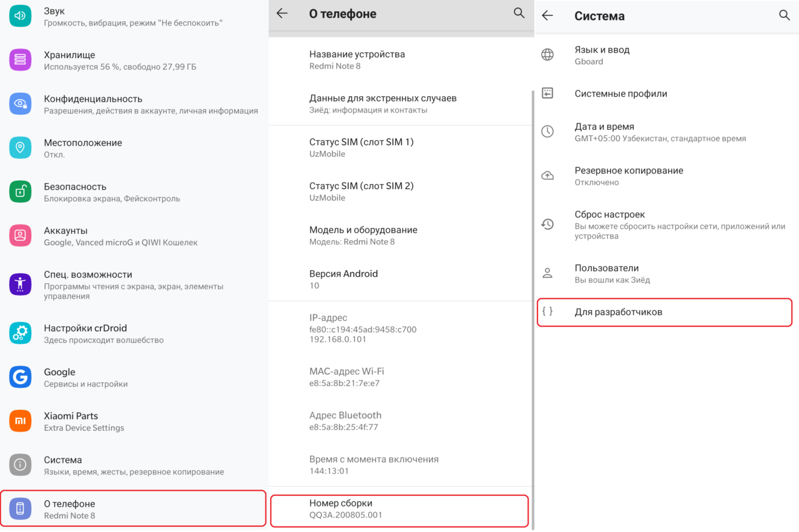799x532 pixels.
Task: Tap the crDroid settings gear icon
Action: pyautogui.click(x=20, y=333)
